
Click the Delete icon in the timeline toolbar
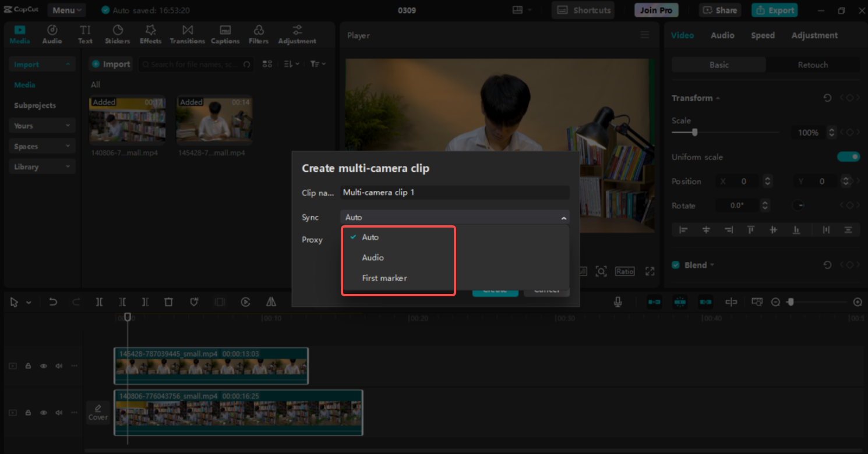[168, 302]
